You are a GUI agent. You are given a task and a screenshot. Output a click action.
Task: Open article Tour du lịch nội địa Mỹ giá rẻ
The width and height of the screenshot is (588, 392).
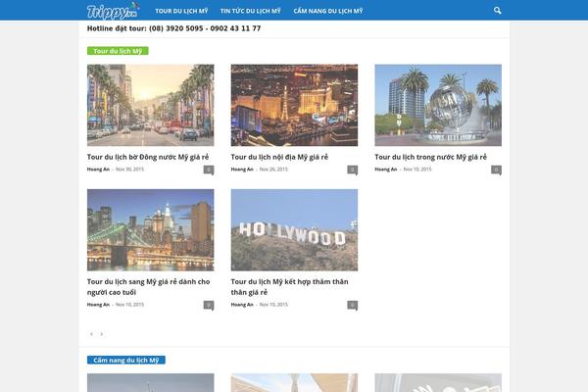tap(279, 157)
